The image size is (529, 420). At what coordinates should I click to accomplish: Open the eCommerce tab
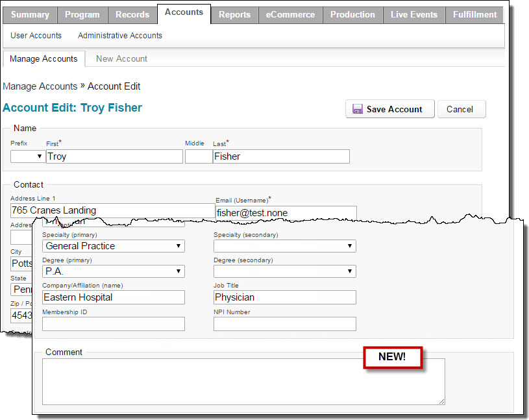pos(290,15)
